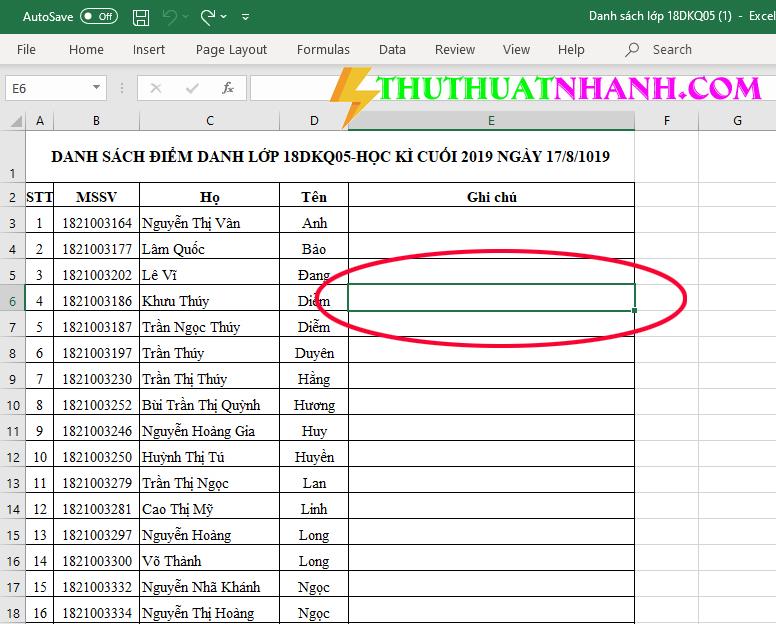Click cell with '1821003202'
The width and height of the screenshot is (776, 624).
97,272
